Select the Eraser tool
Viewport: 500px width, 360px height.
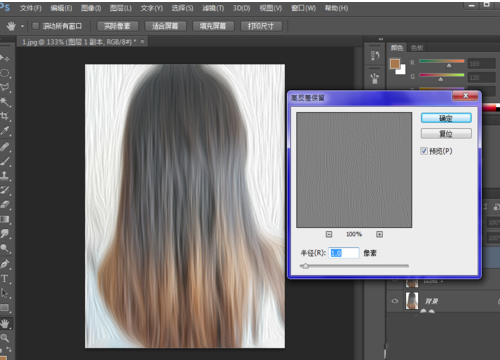5,204
